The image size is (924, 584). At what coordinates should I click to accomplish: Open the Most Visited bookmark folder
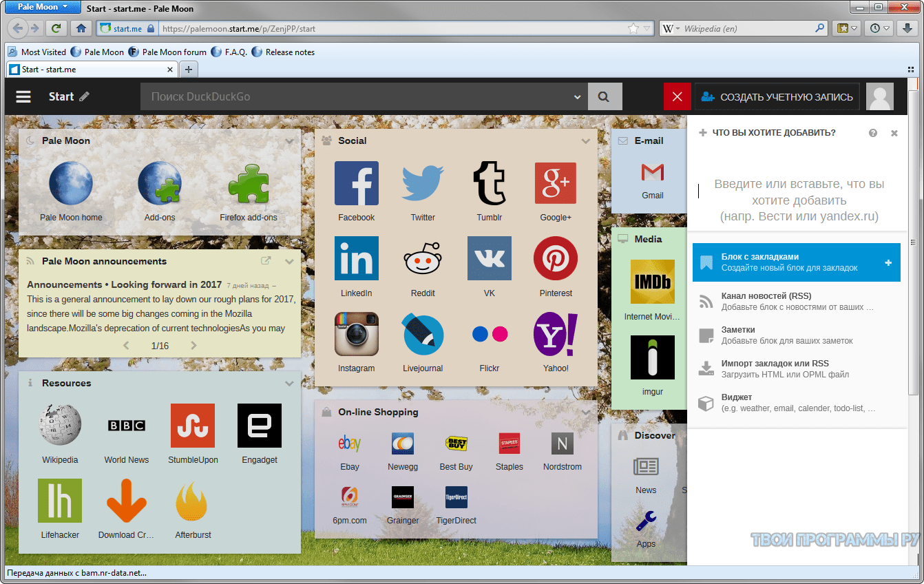click(x=37, y=52)
